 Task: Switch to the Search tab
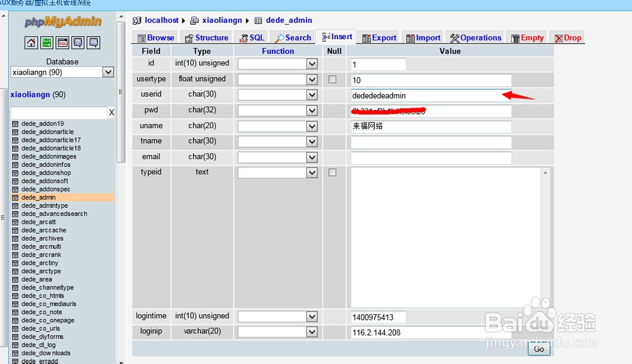point(293,38)
